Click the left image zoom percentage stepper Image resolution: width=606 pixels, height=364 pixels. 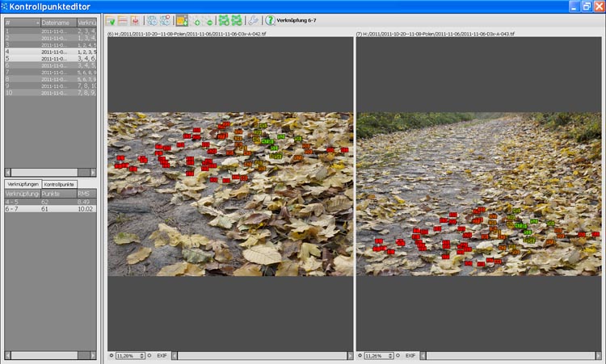tap(141, 355)
